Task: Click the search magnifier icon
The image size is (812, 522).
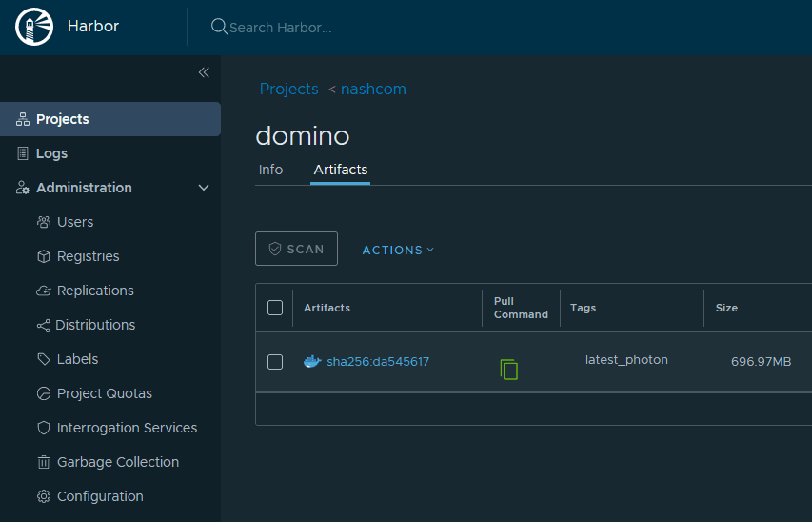Action: click(219, 27)
